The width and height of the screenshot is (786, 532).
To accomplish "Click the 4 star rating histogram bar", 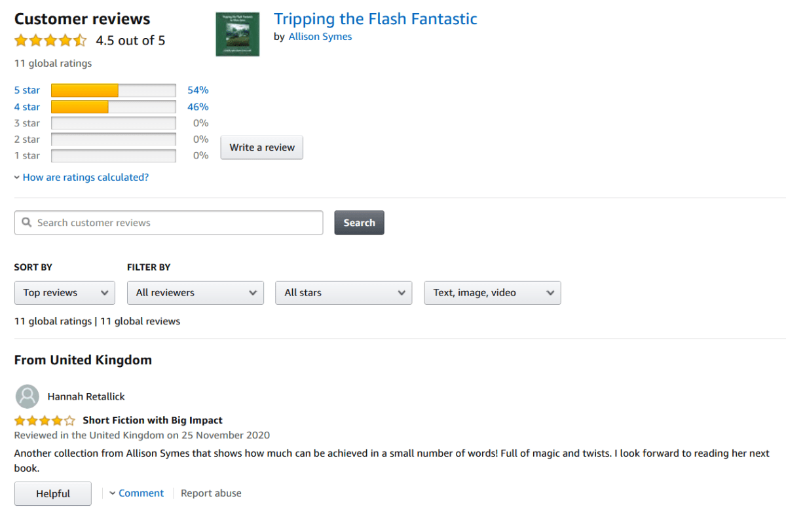I will tap(113, 107).
